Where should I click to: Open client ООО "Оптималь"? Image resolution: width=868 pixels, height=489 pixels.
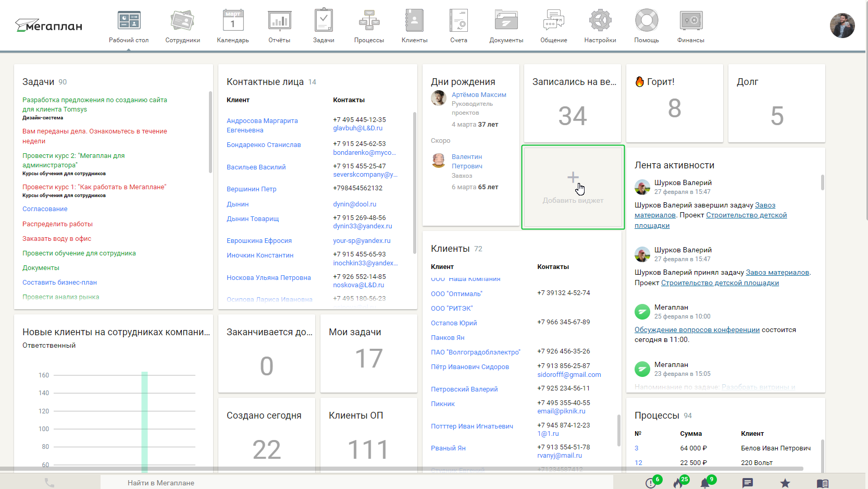coord(456,294)
